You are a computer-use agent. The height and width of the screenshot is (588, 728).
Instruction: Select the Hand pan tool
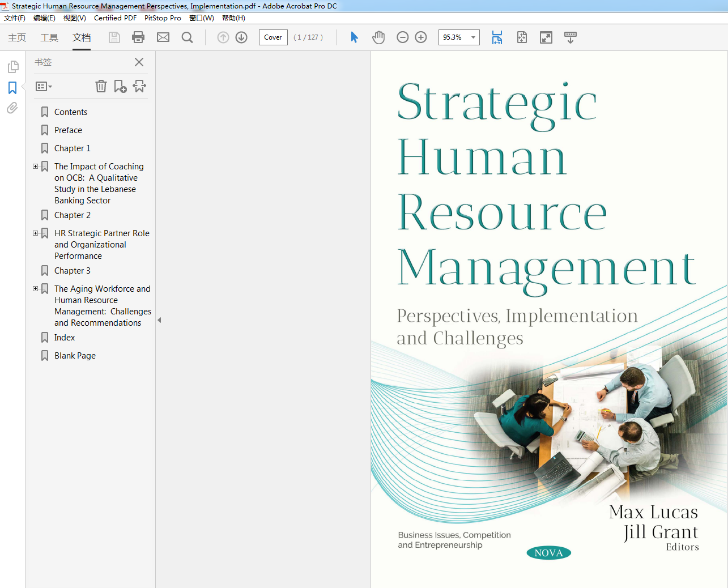coord(378,37)
